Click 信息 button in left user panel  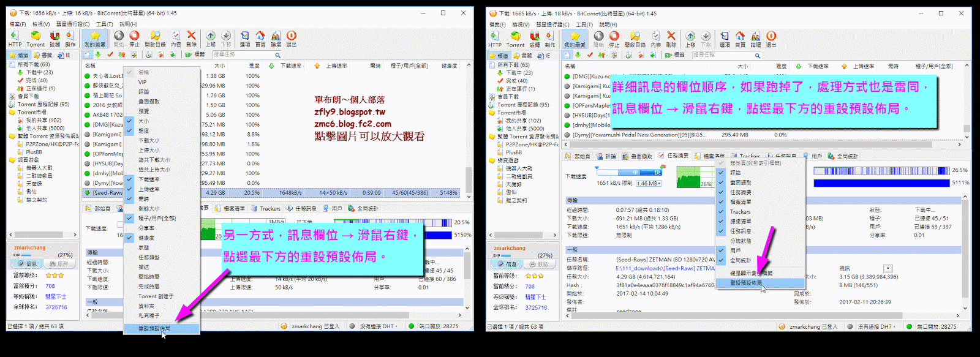click(26, 264)
